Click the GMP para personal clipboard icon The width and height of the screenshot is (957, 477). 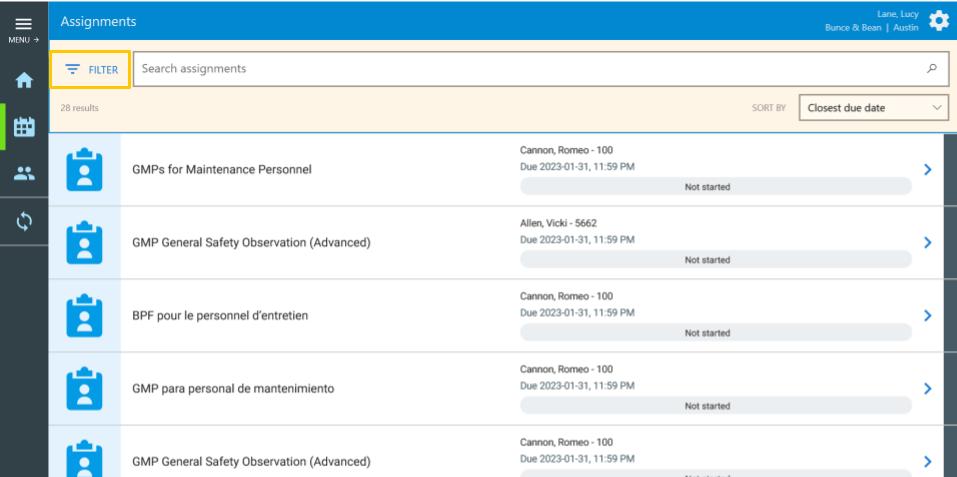click(84, 388)
